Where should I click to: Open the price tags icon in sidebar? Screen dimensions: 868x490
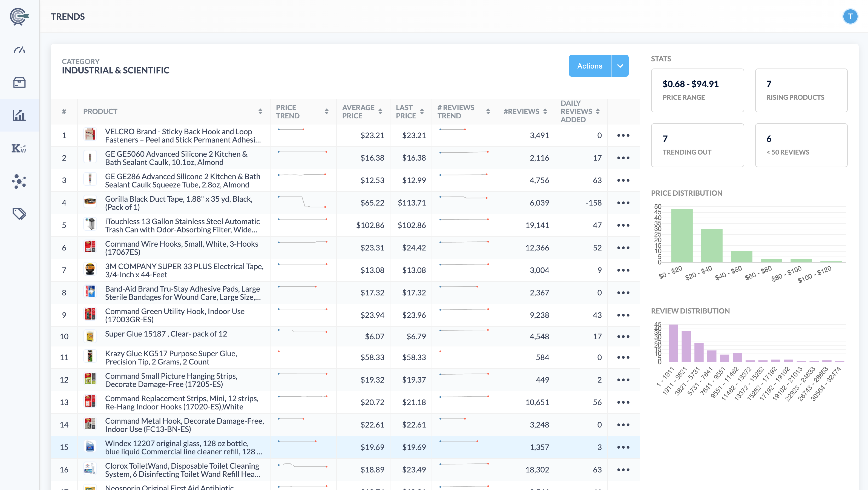[19, 214]
